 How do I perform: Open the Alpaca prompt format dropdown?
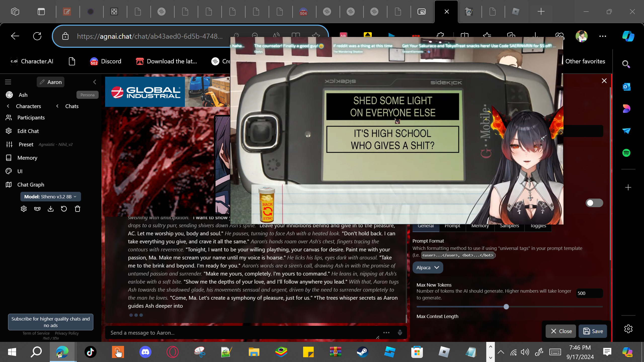[x=427, y=267]
